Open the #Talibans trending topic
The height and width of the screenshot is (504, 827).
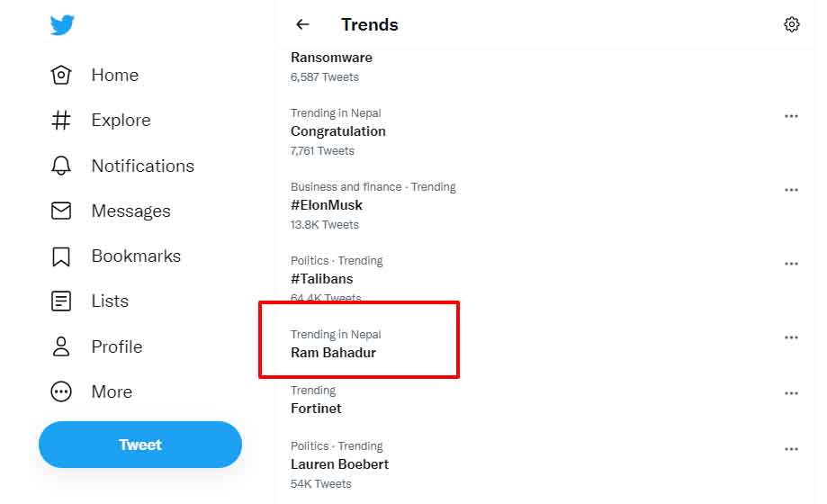[321, 279]
